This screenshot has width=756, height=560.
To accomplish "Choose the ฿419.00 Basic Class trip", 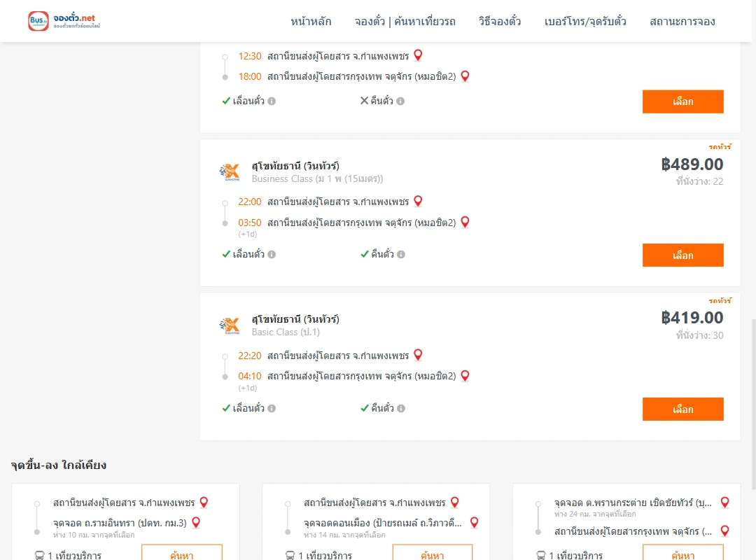I will [682, 409].
